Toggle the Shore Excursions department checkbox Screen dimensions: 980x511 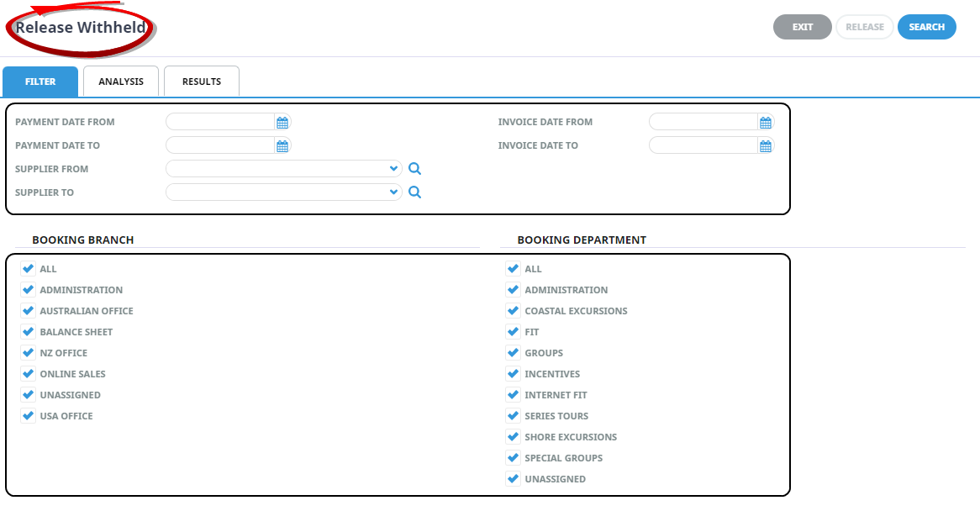[514, 437]
